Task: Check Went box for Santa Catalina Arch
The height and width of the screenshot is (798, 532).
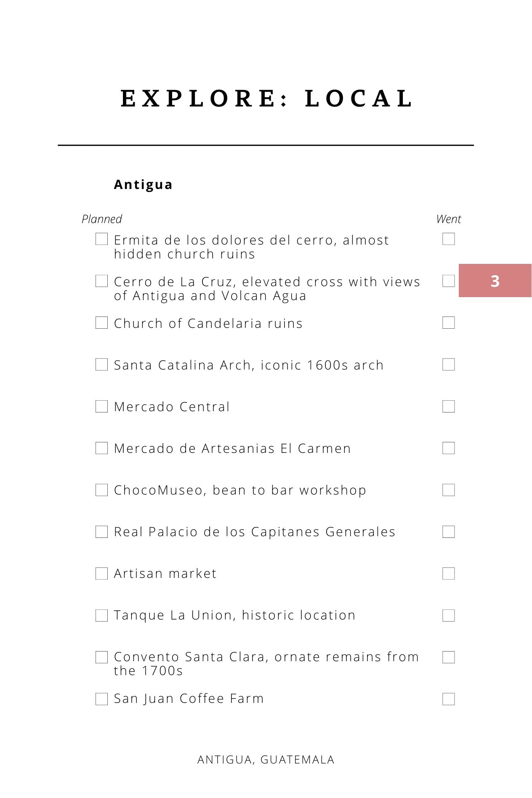Action: [449, 364]
